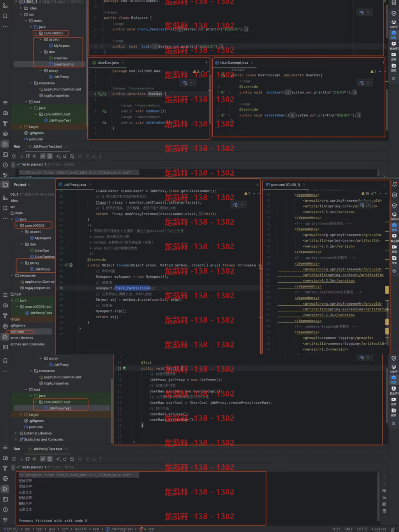Toggle Show Passed in the 23 ms Run panel
Screen dimensions: 399x532
click(43, 156)
